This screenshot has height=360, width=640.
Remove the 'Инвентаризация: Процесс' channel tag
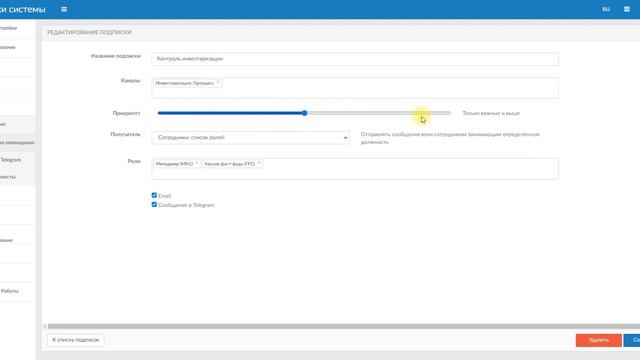click(218, 82)
